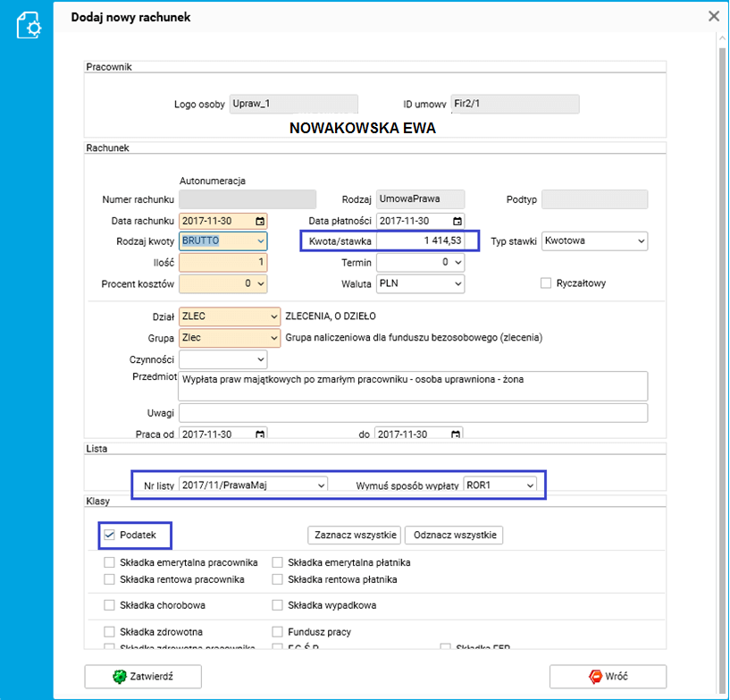This screenshot has height=700, width=730.
Task: Click the Rodzaj UmowaPrawa field
Action: pos(421,198)
